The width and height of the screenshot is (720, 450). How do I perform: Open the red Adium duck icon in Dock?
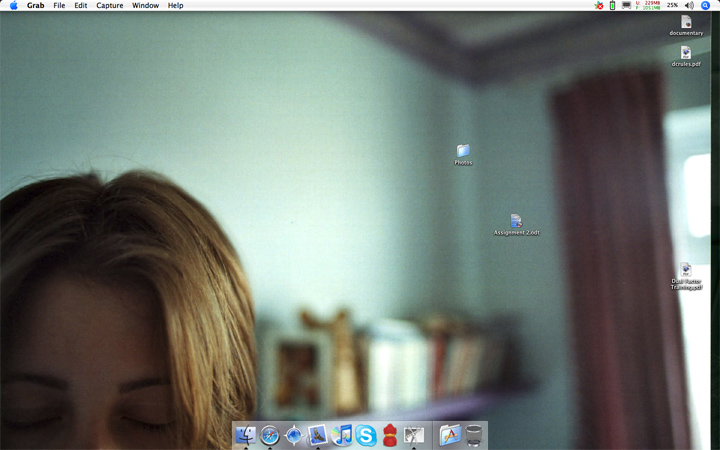tap(389, 434)
